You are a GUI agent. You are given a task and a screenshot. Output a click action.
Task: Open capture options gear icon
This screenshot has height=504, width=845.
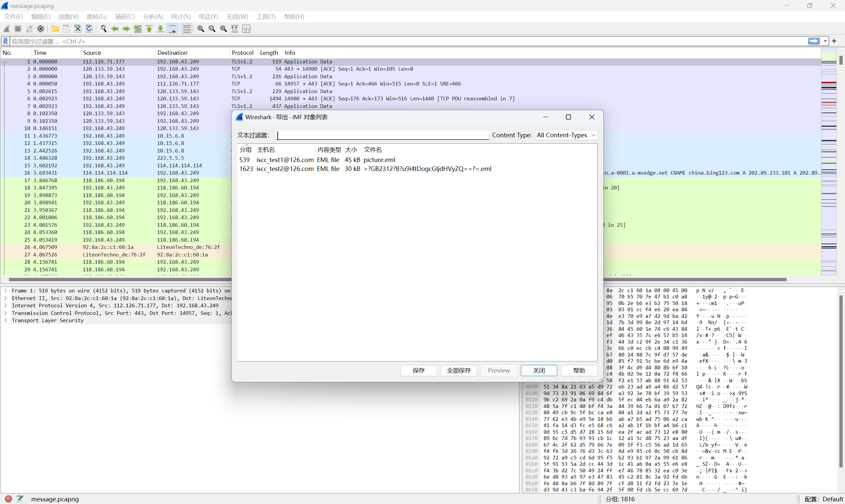tap(41, 29)
